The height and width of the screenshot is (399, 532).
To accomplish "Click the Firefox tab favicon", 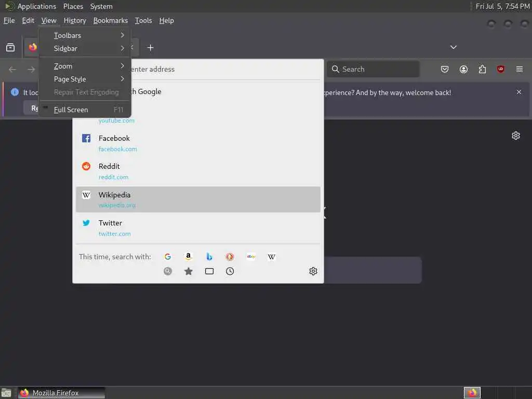I will click(x=33, y=47).
